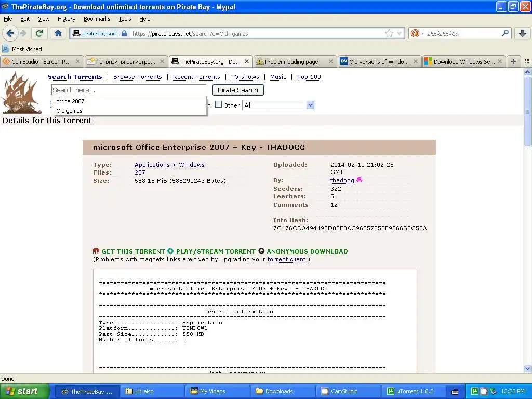Open the Windows Start button
The width and height of the screenshot is (532, 399).
(x=24, y=391)
